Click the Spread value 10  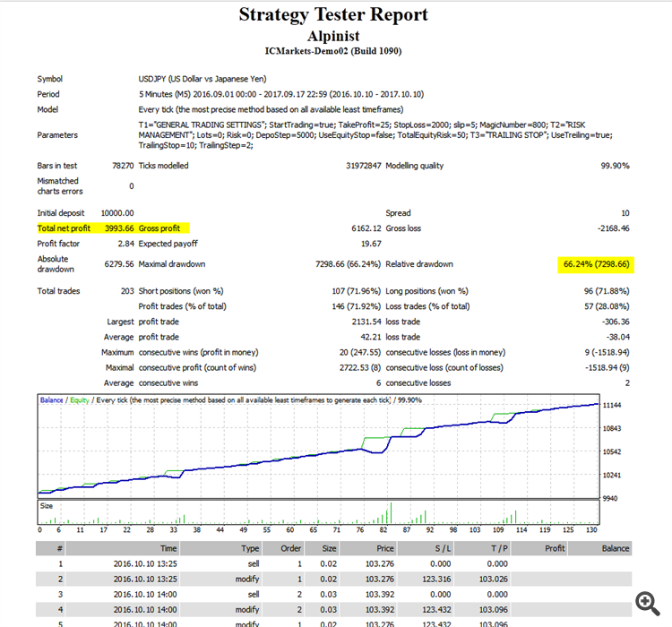[625, 213]
